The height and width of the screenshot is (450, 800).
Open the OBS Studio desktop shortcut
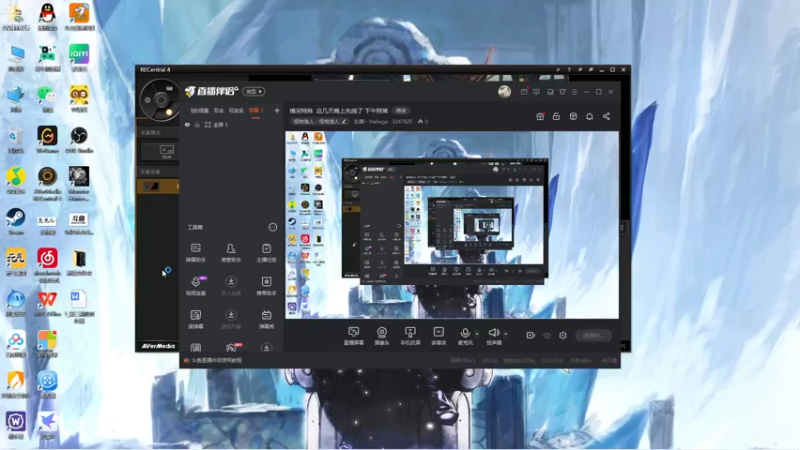coord(79,139)
